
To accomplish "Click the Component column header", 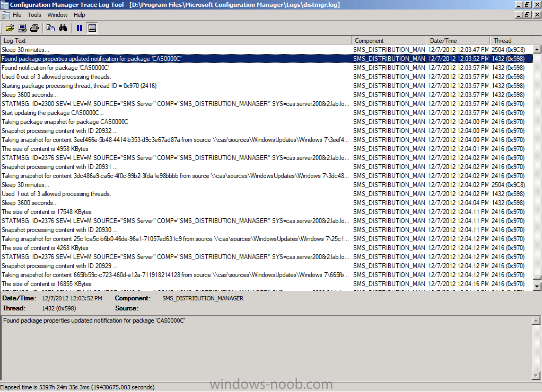I will click(389, 40).
